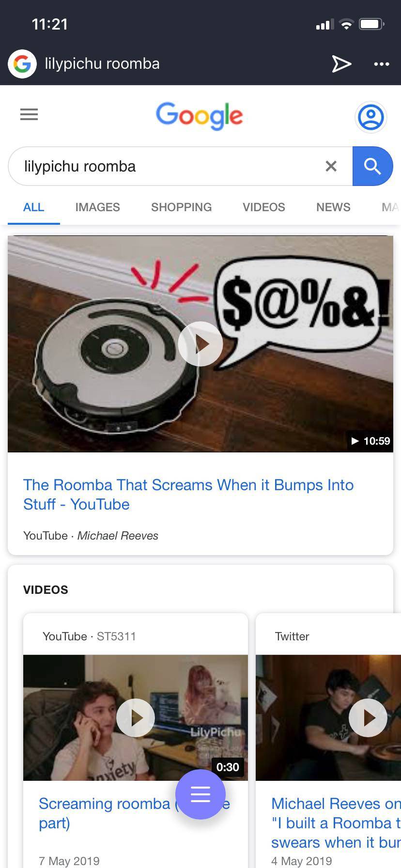
Task: Switch to the Videos tab
Action: [264, 207]
